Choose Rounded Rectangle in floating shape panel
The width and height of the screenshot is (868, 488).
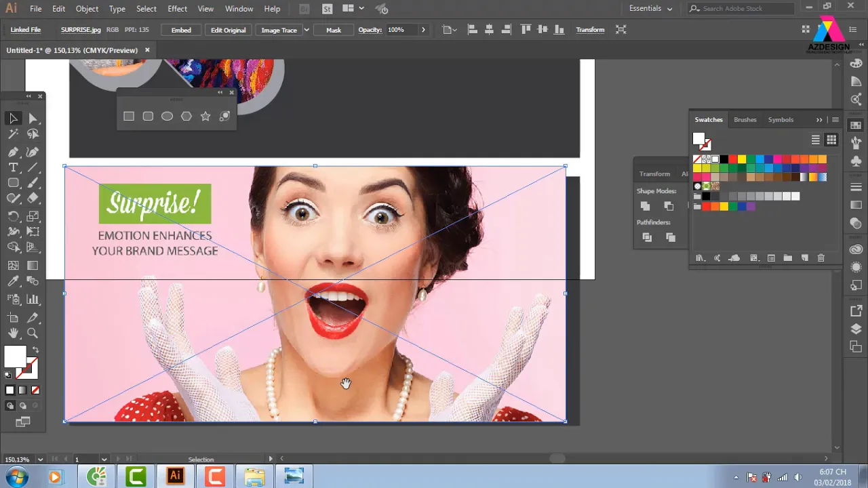[148, 117]
